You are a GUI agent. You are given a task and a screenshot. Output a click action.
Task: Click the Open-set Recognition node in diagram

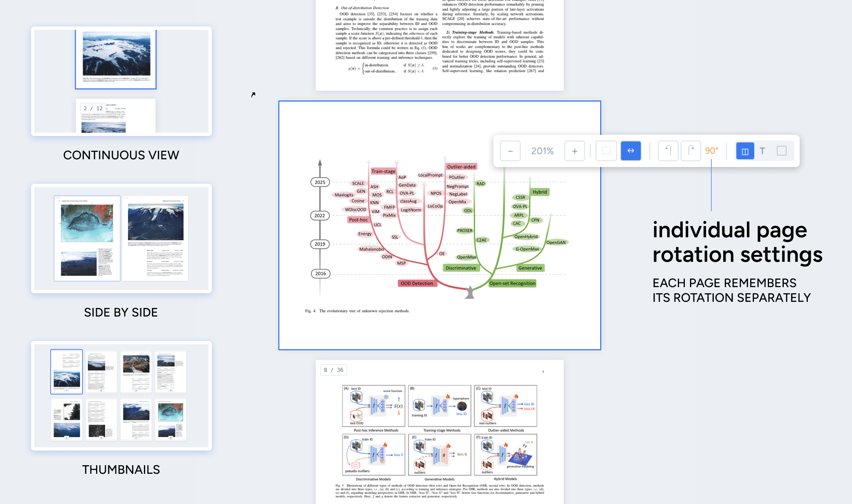pos(512,283)
